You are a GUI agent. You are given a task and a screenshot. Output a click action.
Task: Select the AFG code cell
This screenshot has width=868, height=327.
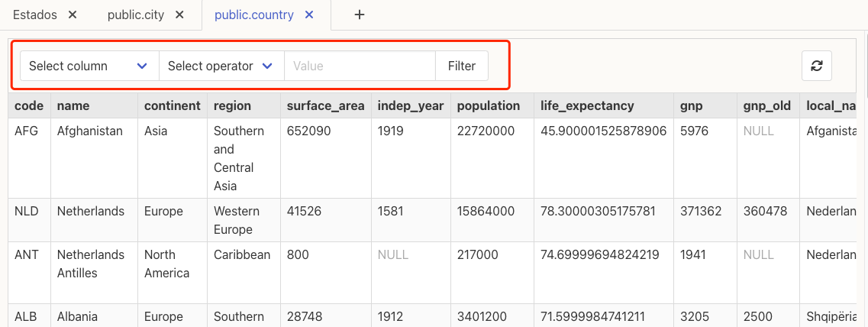coord(29,158)
